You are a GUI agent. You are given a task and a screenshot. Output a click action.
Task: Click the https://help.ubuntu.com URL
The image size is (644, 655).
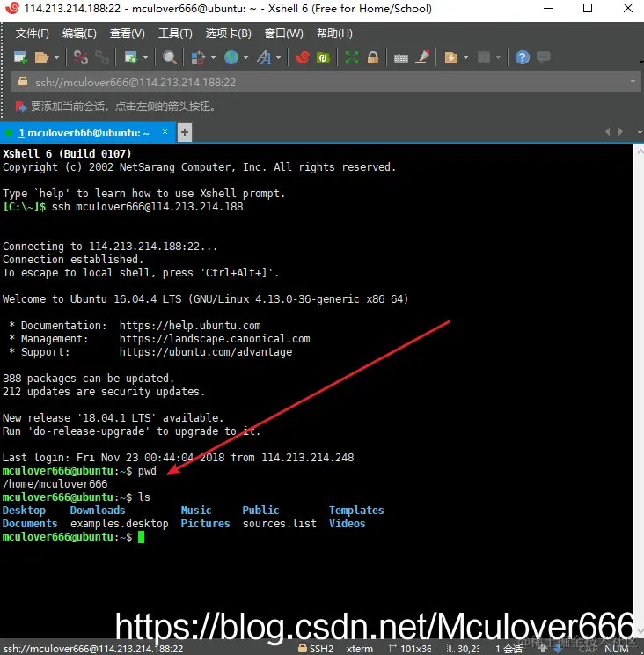(x=190, y=326)
